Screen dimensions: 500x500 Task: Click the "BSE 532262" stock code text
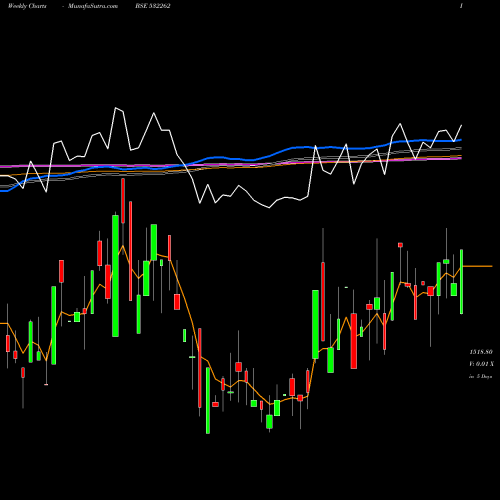click(153, 6)
